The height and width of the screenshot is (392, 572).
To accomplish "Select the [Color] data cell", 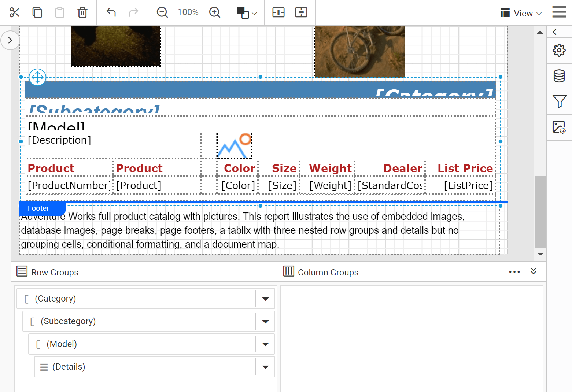I will (237, 185).
